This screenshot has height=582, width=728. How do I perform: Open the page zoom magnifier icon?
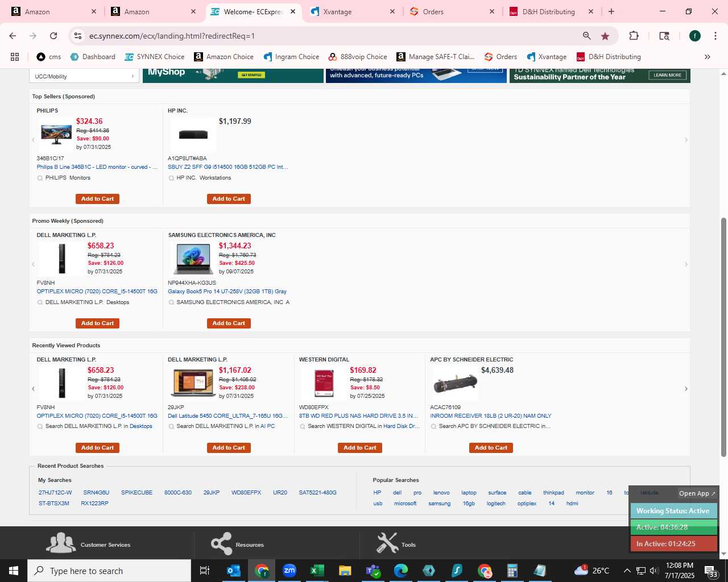click(x=586, y=36)
